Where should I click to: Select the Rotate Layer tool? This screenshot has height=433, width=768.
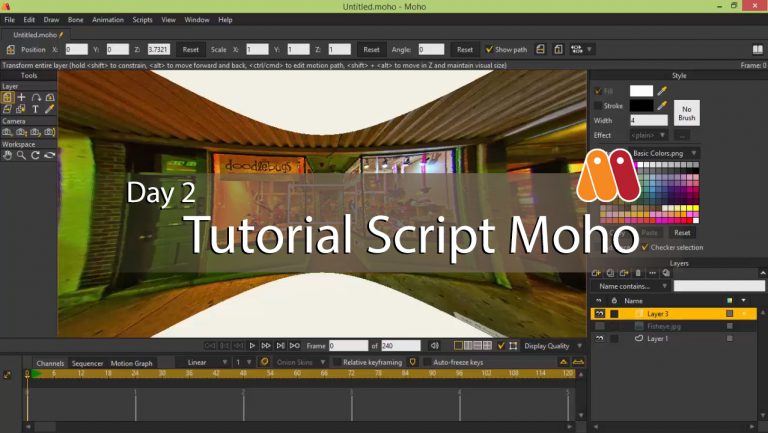click(36, 97)
